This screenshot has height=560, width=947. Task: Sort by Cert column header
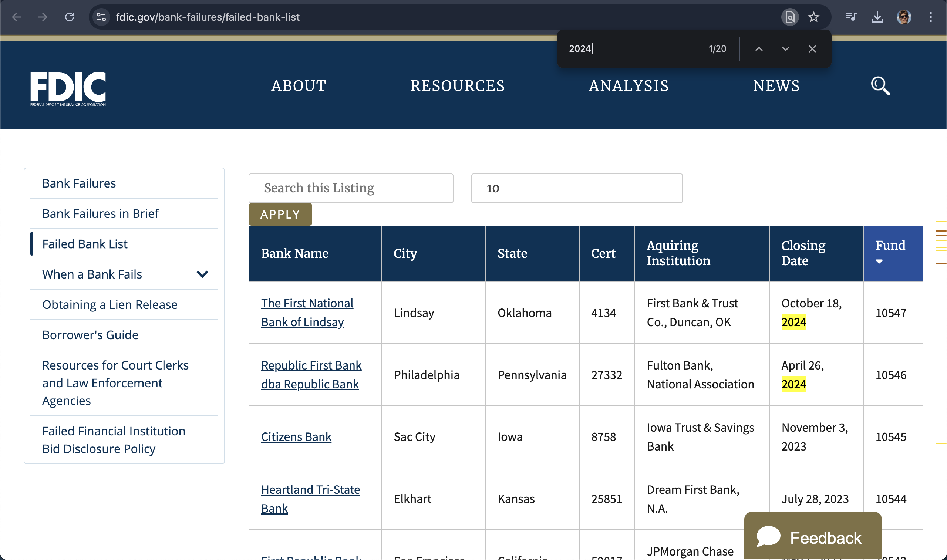tap(603, 253)
